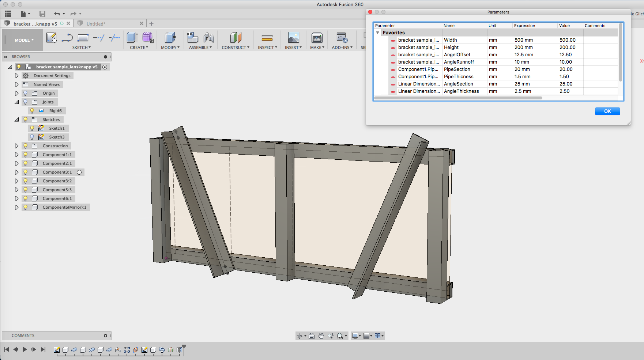
Task: Click the Press Pull Modify icon
Action: 170,38
